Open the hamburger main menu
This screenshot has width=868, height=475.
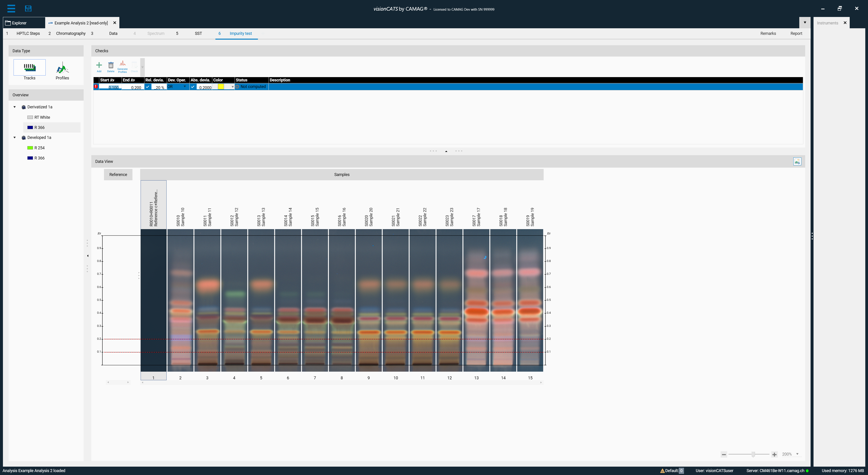11,8
